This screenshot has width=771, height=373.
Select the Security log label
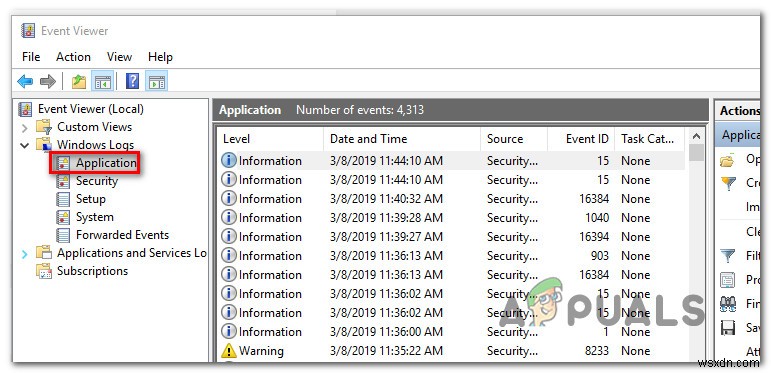pos(97,181)
